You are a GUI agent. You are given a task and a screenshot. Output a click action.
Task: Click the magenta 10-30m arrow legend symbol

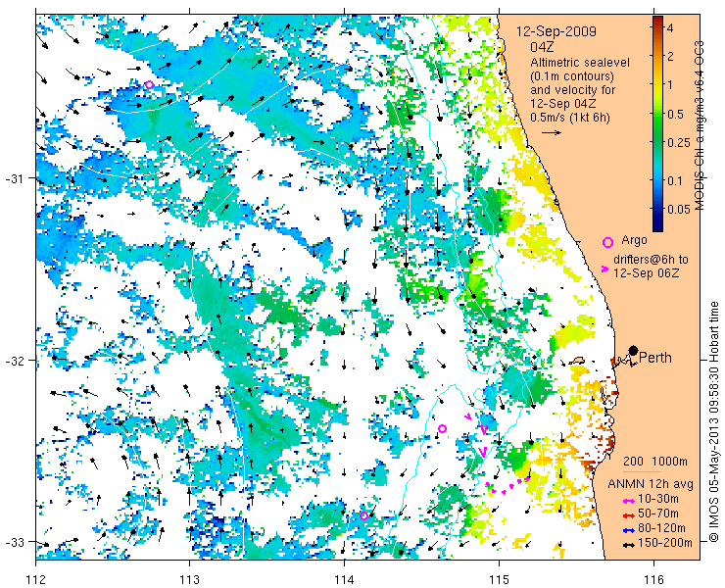pyautogui.click(x=627, y=501)
